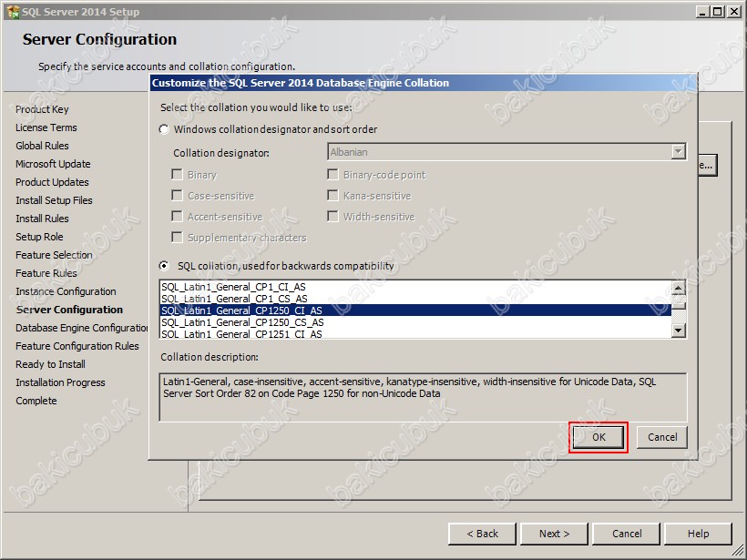Click the Feature Configuration Rules step

pyautogui.click(x=77, y=346)
